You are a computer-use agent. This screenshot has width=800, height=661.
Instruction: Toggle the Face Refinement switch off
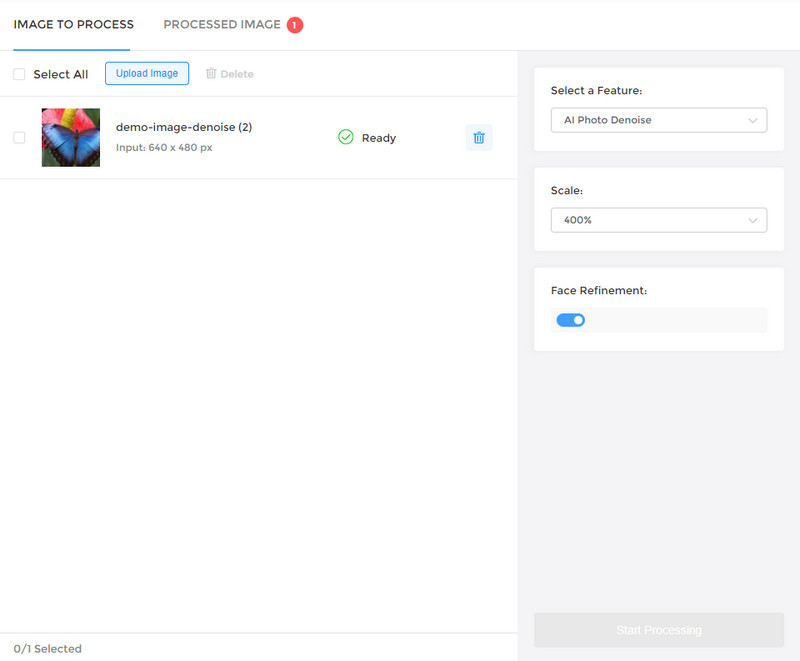pyautogui.click(x=570, y=320)
